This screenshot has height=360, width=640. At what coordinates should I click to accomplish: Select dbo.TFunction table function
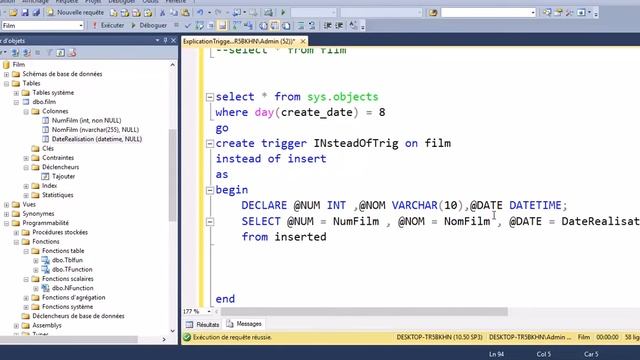click(x=72, y=269)
